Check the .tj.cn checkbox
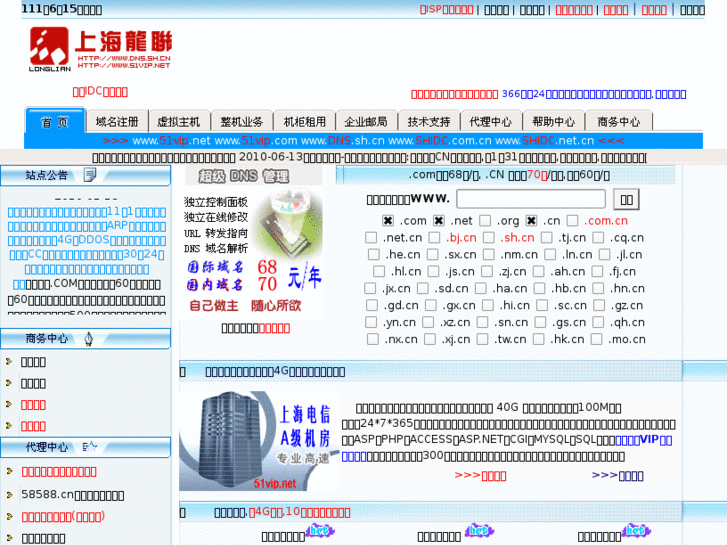 tap(547, 237)
